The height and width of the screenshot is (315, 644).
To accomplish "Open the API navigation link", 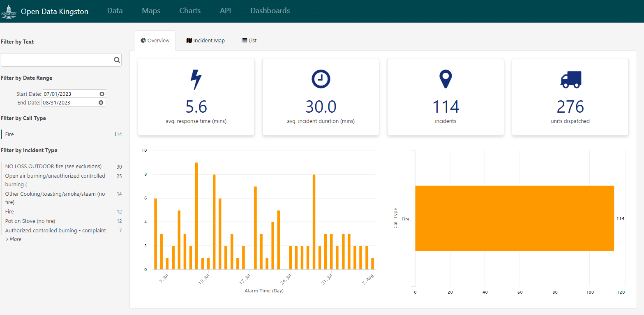I will coord(225,11).
